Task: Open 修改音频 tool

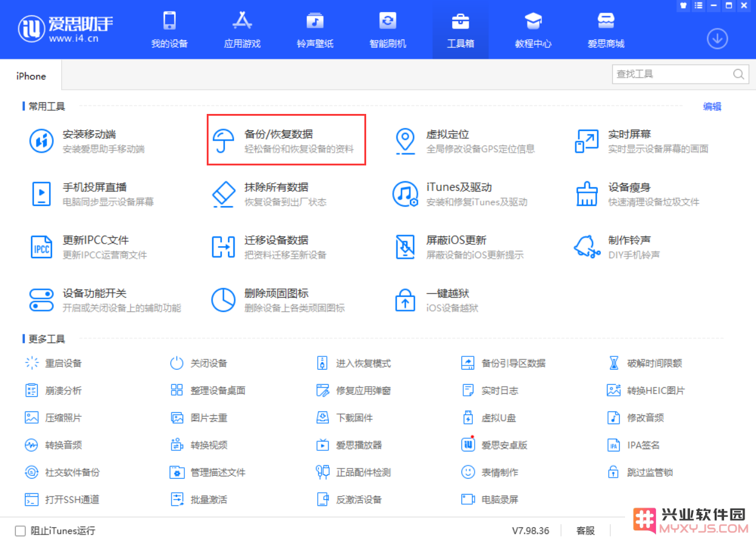Action: click(635, 418)
